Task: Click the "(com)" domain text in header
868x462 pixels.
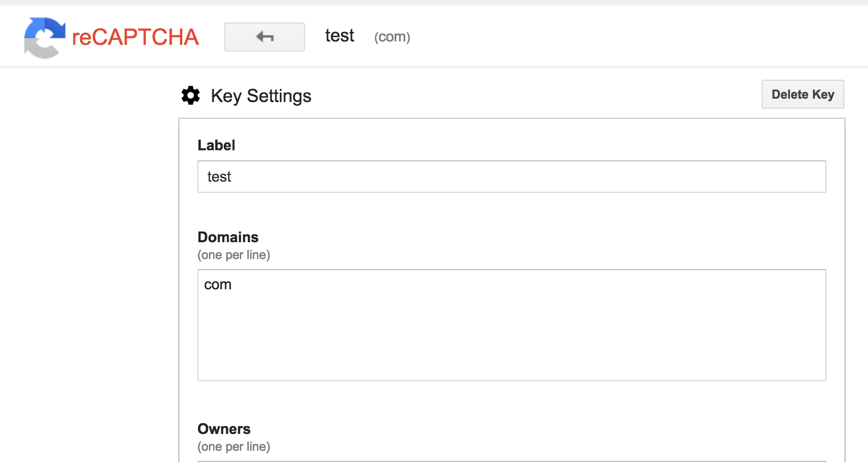Action: point(392,37)
